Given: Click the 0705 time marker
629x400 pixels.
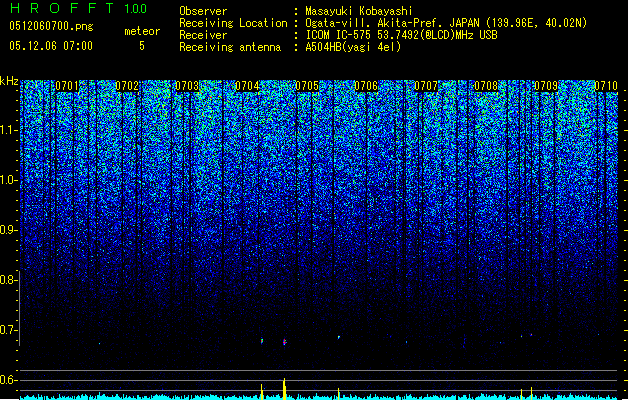Looking at the screenshot, I should 307,86.
